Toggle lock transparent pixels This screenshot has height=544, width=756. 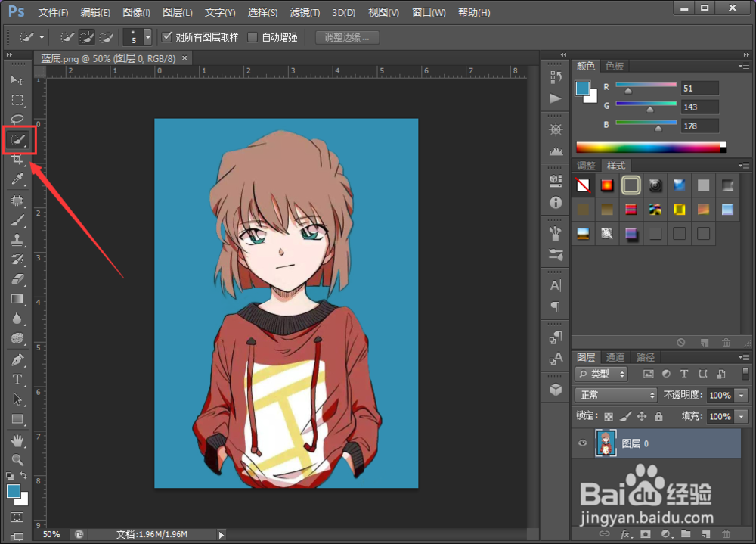click(x=609, y=417)
